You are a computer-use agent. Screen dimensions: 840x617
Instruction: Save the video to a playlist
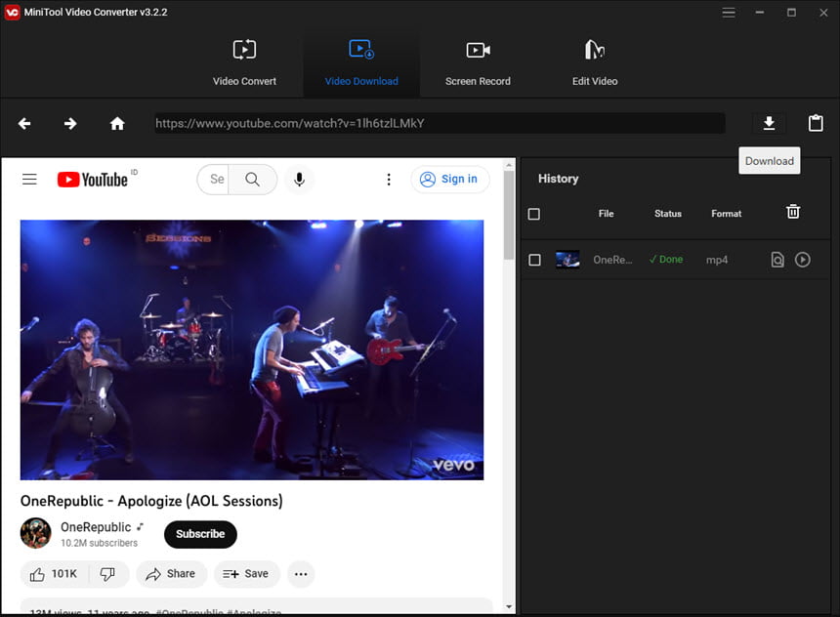[246, 574]
